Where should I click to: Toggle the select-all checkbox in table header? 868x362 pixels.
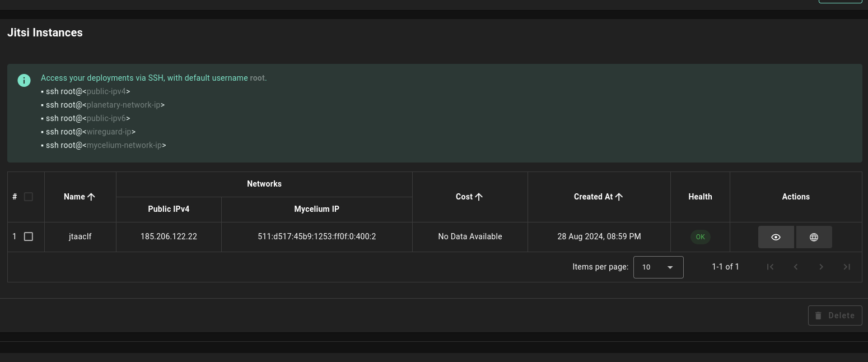(x=29, y=197)
